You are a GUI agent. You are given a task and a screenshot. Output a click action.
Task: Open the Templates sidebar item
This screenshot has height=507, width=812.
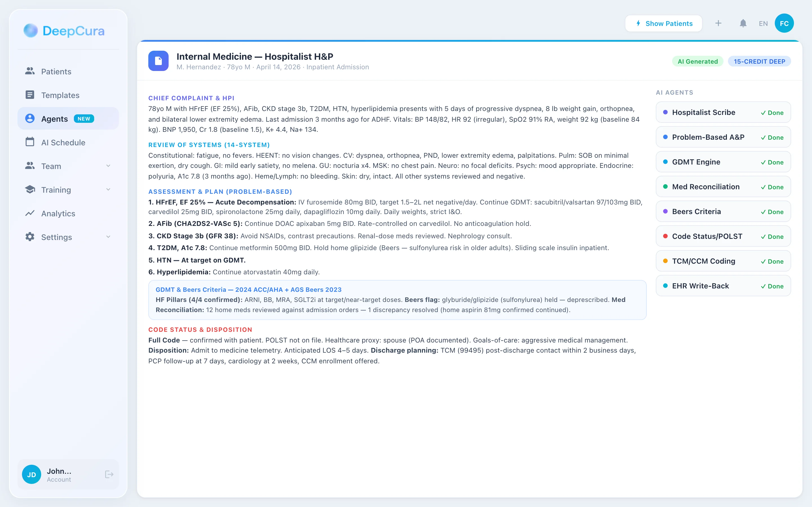pyautogui.click(x=60, y=95)
